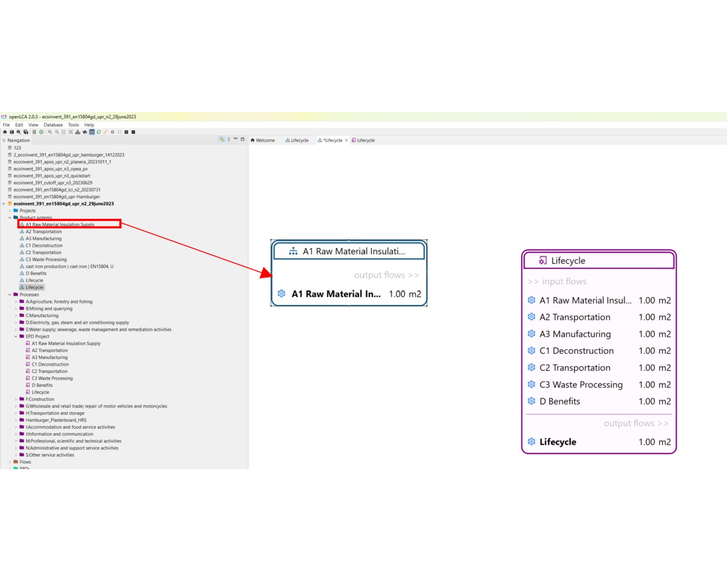This screenshot has height=582, width=728.
Task: Toggle the highlighted eye view icon in toolbar
Action: pos(92,132)
